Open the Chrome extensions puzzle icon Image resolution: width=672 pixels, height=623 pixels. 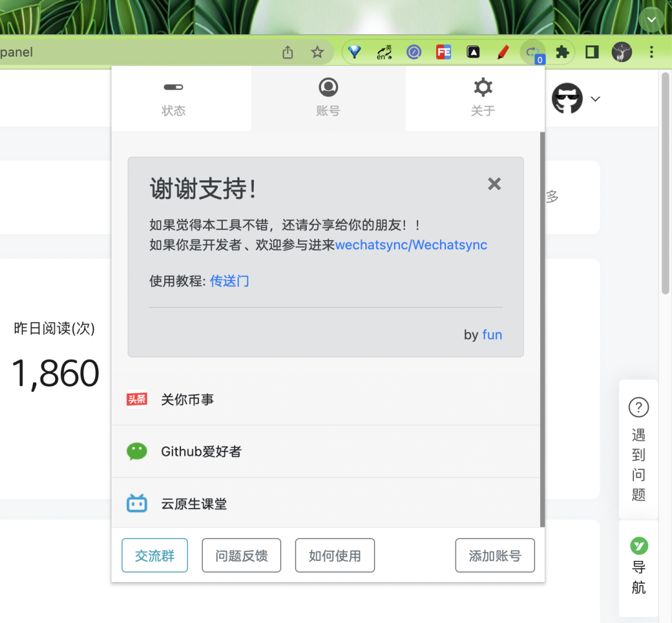(x=561, y=52)
